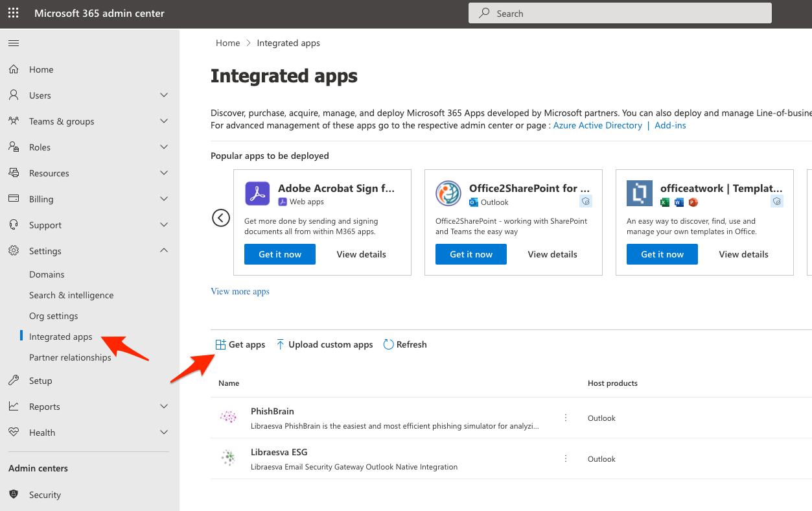Open the Libraesva ESG app name
Viewport: 812px width, 511px height.
279,452
